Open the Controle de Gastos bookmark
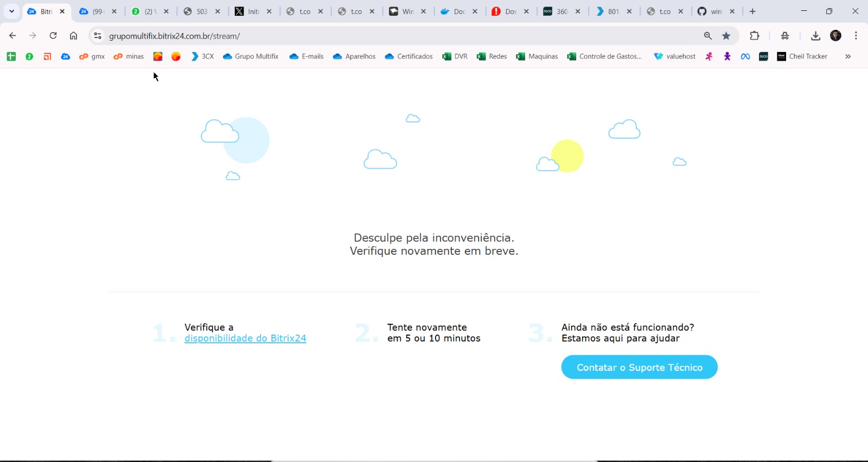Screen dimensions: 868x462 point(604,56)
